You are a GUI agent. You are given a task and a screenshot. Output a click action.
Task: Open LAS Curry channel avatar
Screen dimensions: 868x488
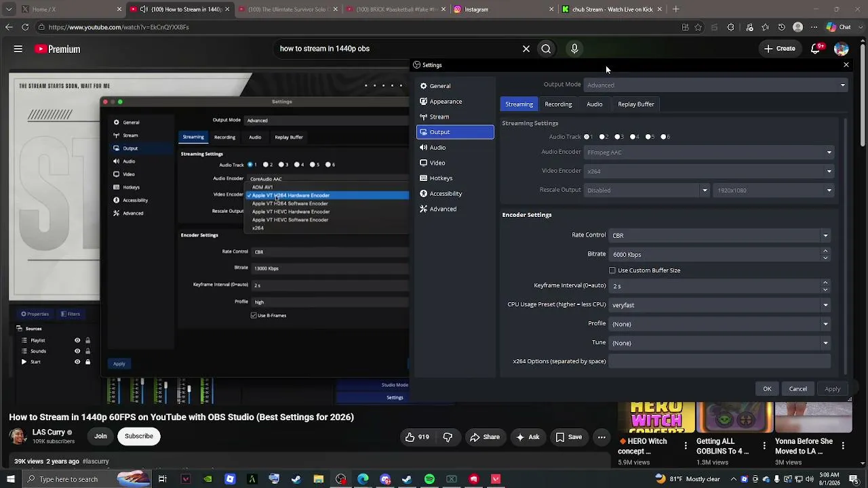pyautogui.click(x=18, y=436)
